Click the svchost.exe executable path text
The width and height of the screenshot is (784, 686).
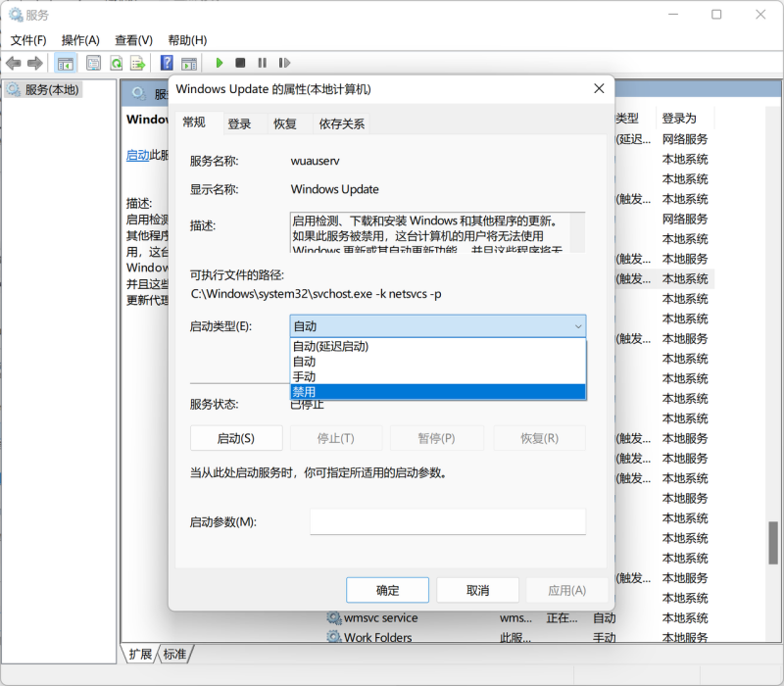coord(316,294)
